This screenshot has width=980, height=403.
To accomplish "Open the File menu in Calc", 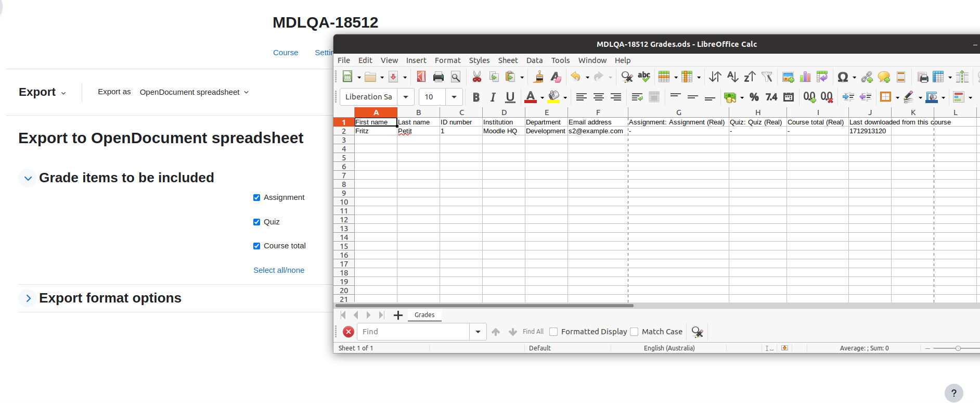I will point(344,60).
